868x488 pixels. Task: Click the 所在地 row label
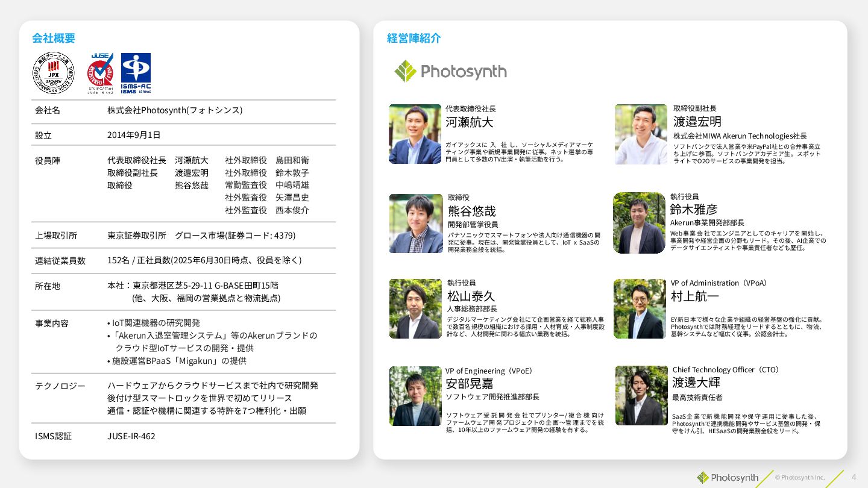click(x=48, y=286)
